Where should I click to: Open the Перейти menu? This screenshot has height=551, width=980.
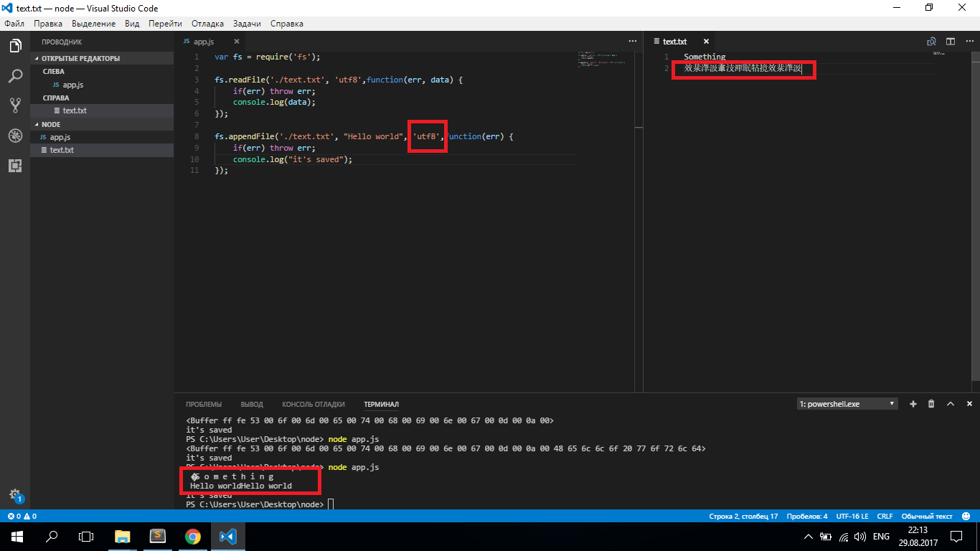point(165,24)
